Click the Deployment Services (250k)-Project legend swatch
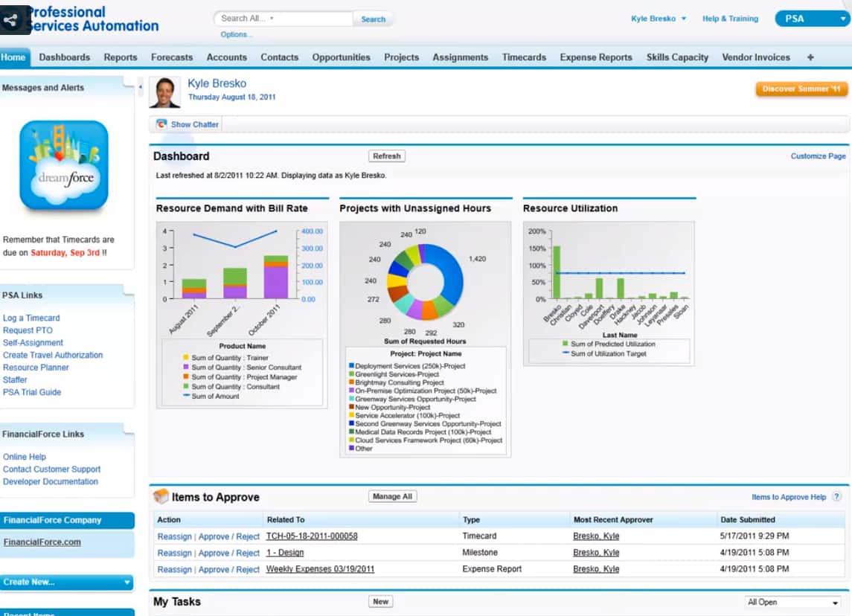Viewport: 852px width, 616px height. tap(351, 366)
